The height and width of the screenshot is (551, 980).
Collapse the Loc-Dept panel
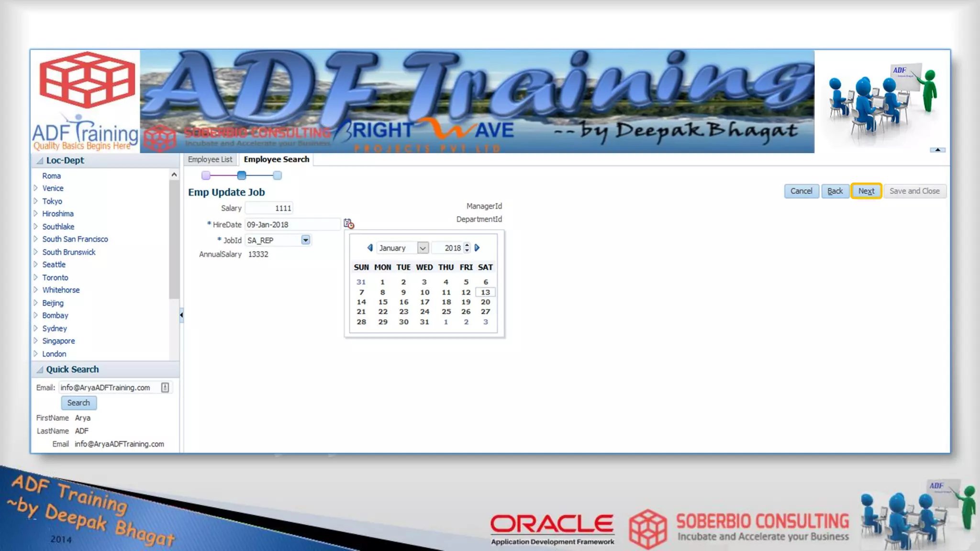click(x=40, y=161)
